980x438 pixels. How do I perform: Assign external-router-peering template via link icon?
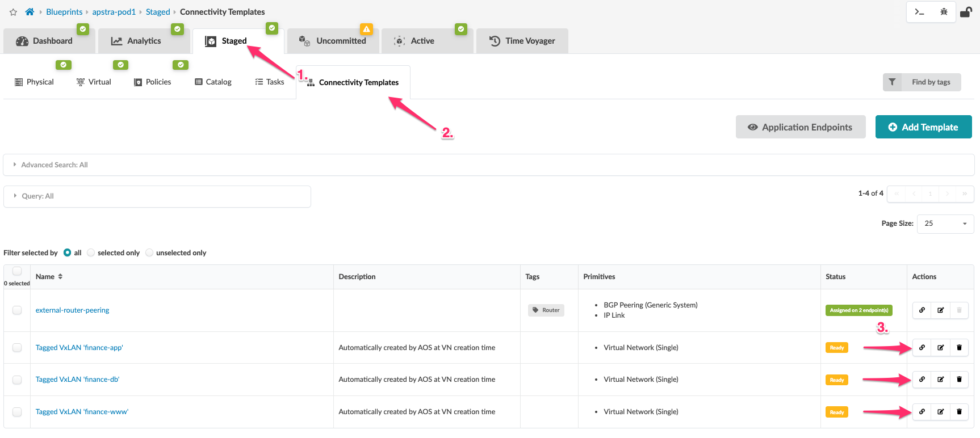[922, 310]
